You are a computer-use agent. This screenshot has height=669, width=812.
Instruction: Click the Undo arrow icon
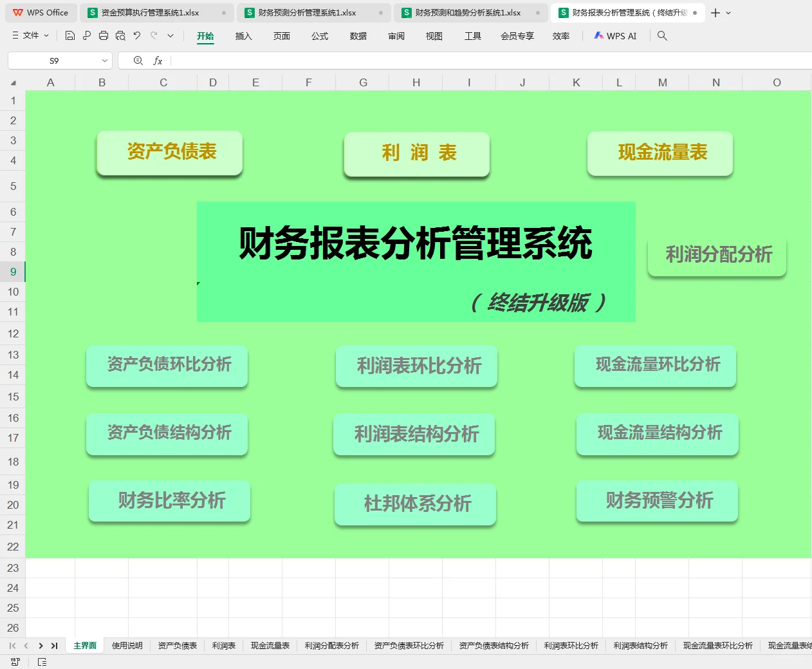coord(137,36)
